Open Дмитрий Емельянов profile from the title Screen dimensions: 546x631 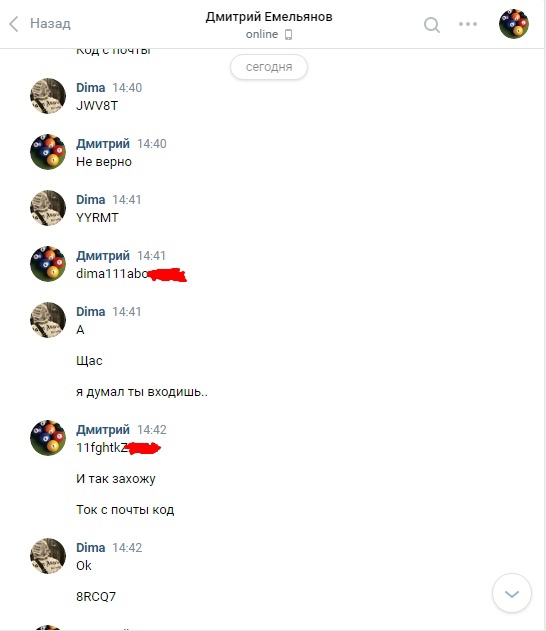[269, 16]
